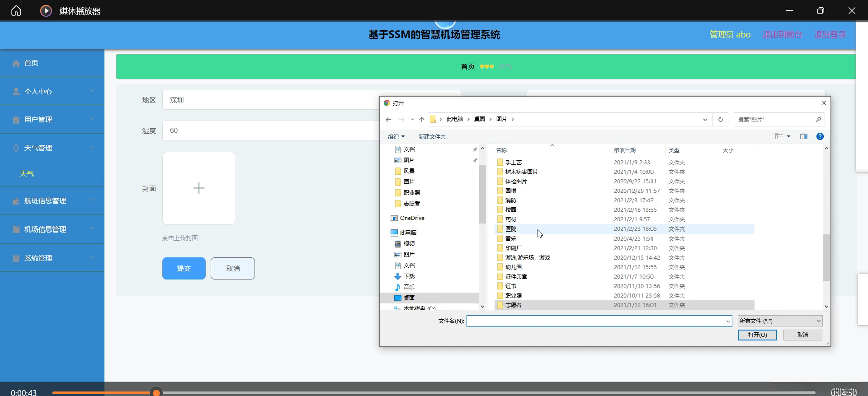The width and height of the screenshot is (868, 396).
Task: Go up one folder level arrow
Action: [x=422, y=119]
